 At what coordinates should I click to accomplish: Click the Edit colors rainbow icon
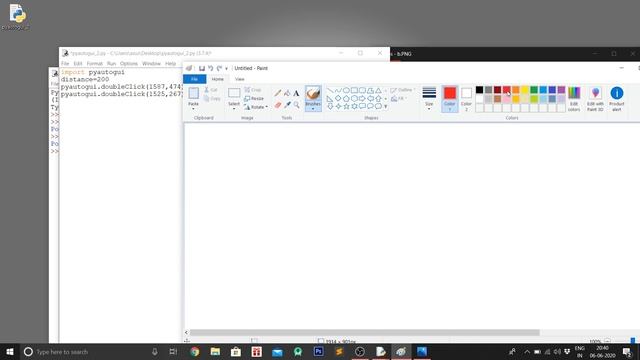click(x=574, y=93)
